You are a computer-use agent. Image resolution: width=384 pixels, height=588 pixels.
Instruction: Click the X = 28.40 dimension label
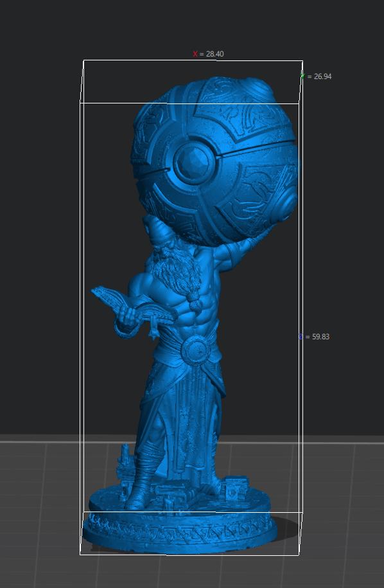208,54
